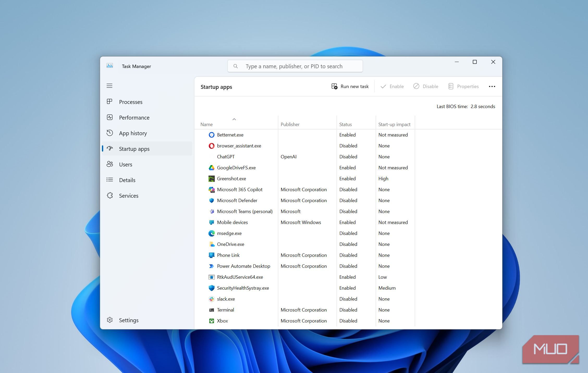Go to Users page

pyautogui.click(x=147, y=164)
